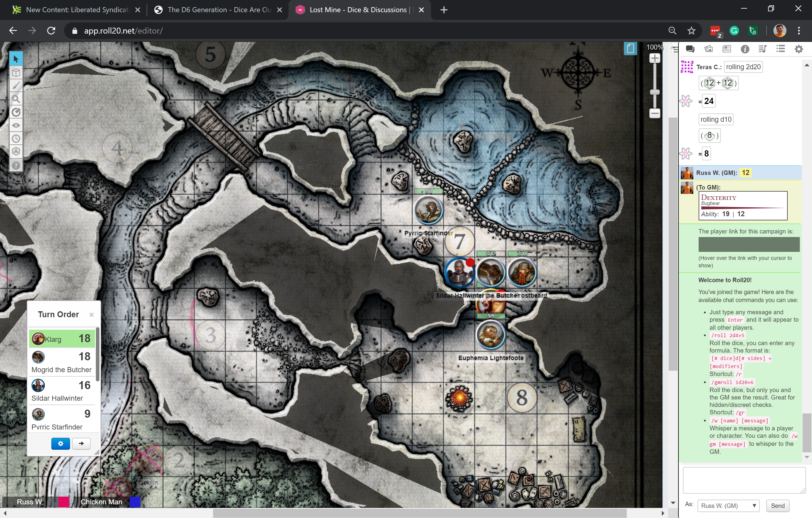Click the rolling d10 formula box

click(716, 119)
